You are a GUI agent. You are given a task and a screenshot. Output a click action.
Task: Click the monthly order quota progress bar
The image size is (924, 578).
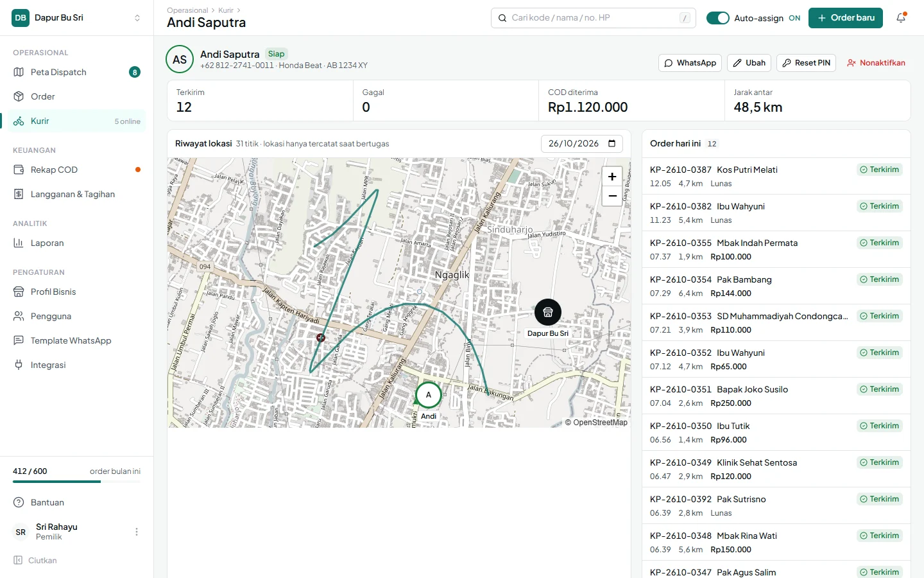tap(76, 482)
